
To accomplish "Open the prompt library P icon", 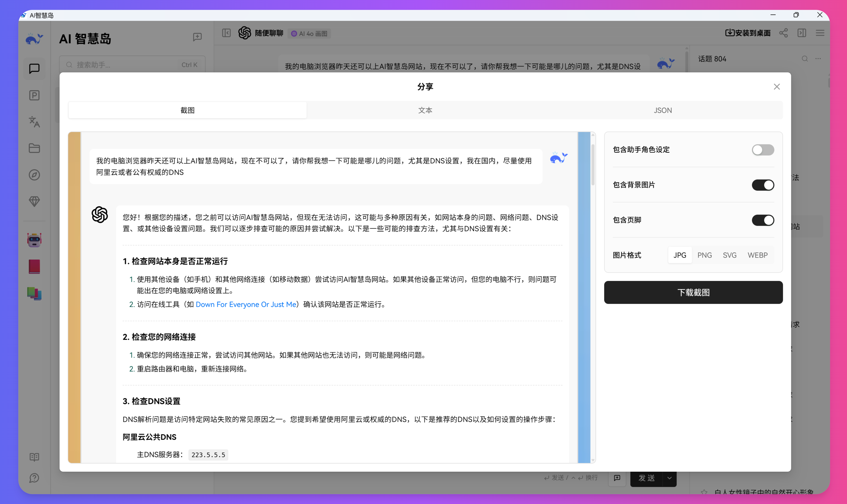I will point(34,95).
